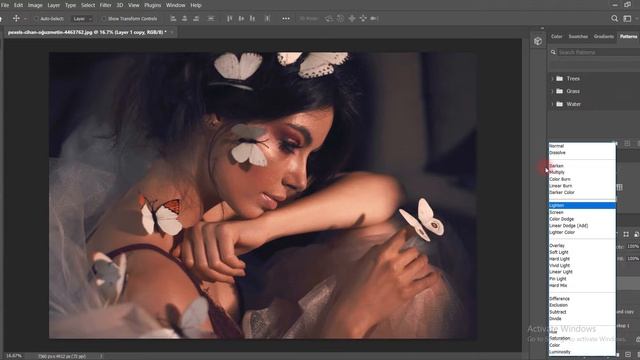Toggle the Auto-Select checkbox
This screenshot has height=360, width=640.
(36, 19)
